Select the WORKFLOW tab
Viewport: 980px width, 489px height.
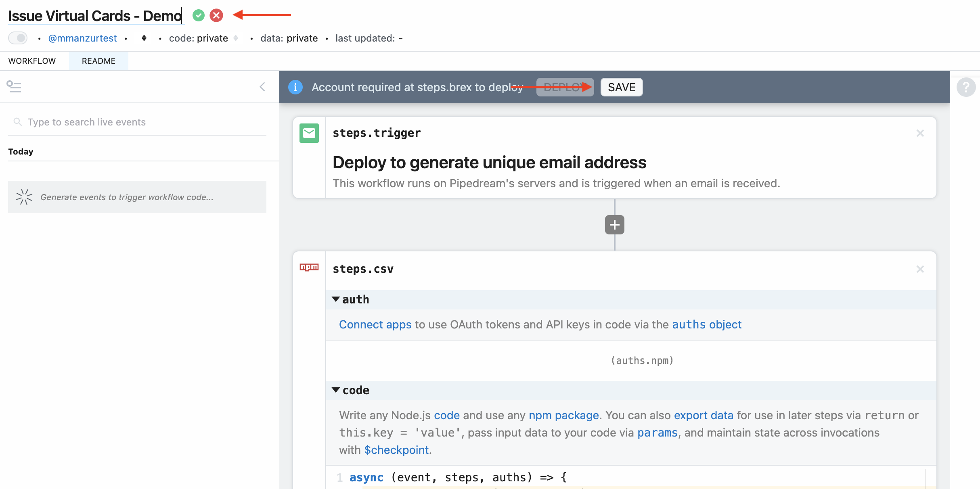pos(32,61)
